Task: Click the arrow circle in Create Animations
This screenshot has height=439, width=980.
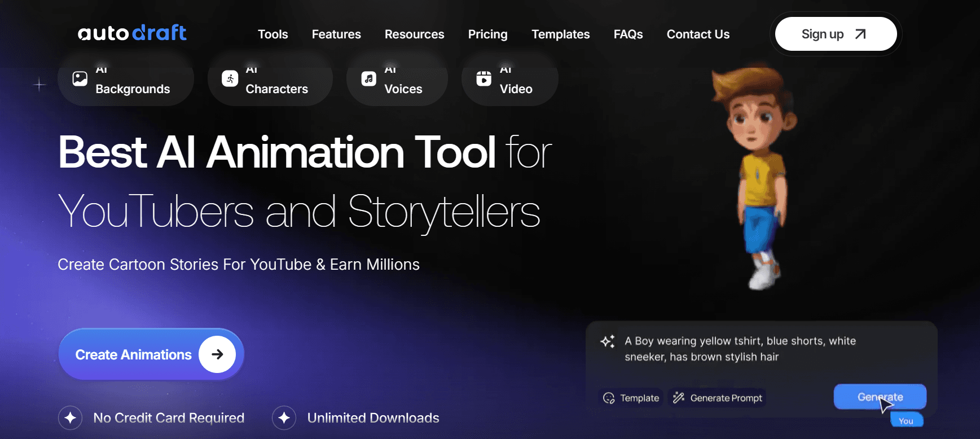Action: (x=217, y=354)
